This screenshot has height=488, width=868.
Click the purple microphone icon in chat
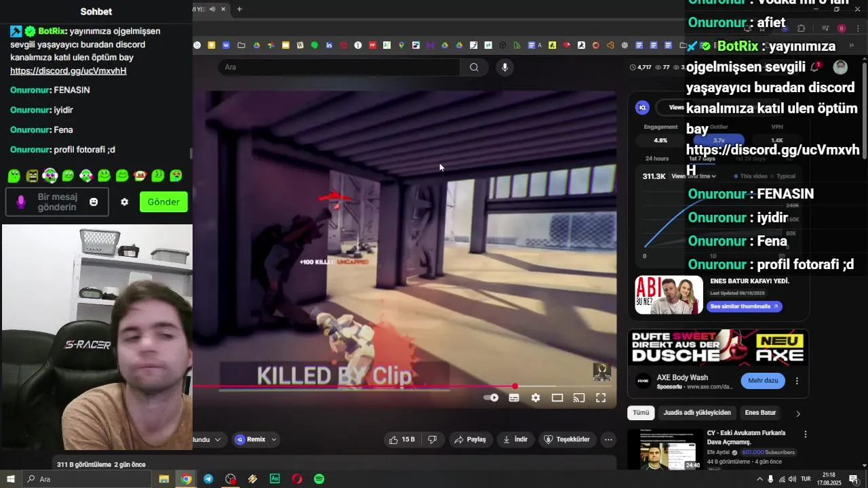click(21, 202)
